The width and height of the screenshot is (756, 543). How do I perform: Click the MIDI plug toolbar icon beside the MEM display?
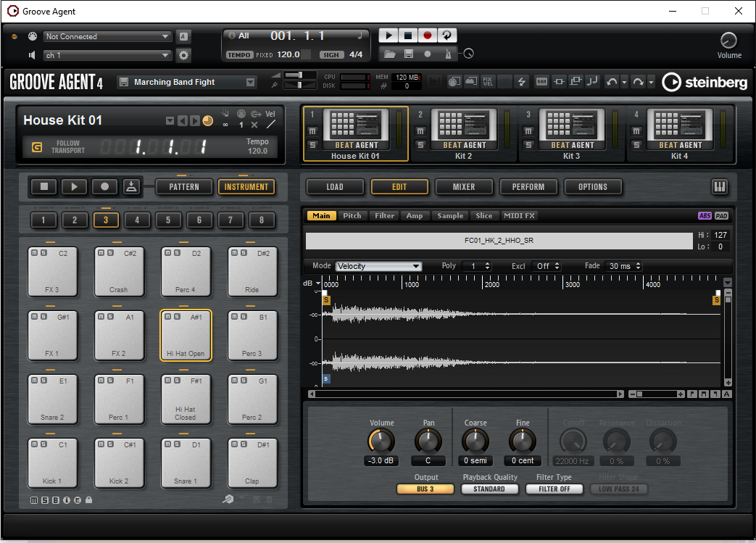coord(454,81)
